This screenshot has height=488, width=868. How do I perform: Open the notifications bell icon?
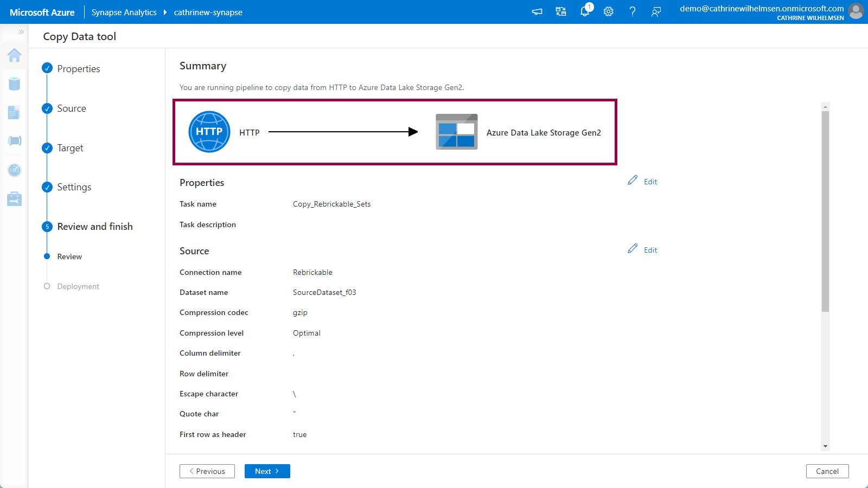tap(585, 11)
